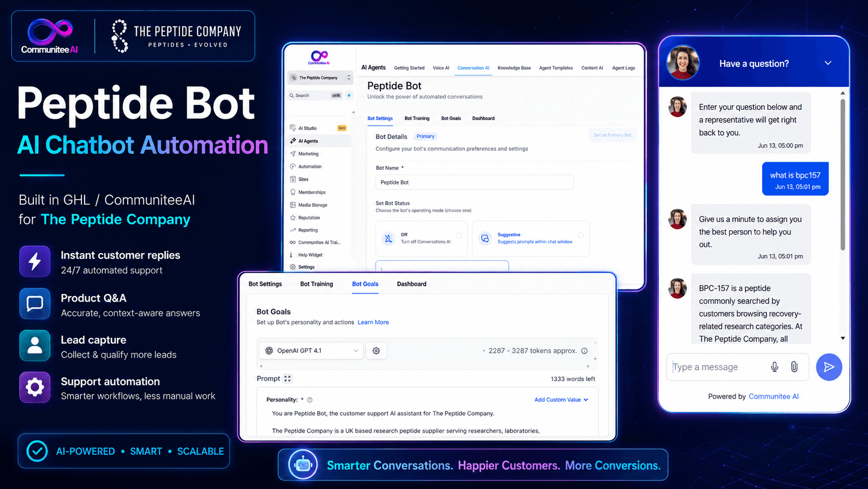This screenshot has height=489, width=868.
Task: Open model settings gear next to OpenAI GPT 4.1
Action: coord(376,351)
